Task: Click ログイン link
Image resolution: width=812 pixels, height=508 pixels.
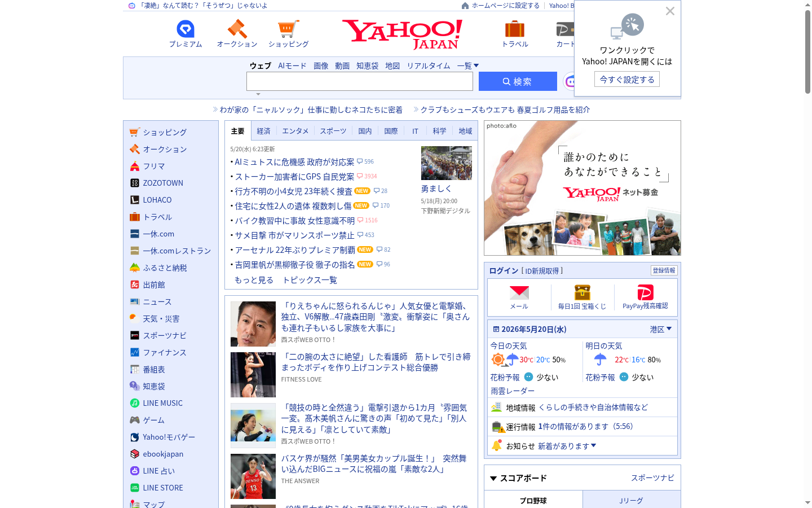Action: tap(504, 270)
